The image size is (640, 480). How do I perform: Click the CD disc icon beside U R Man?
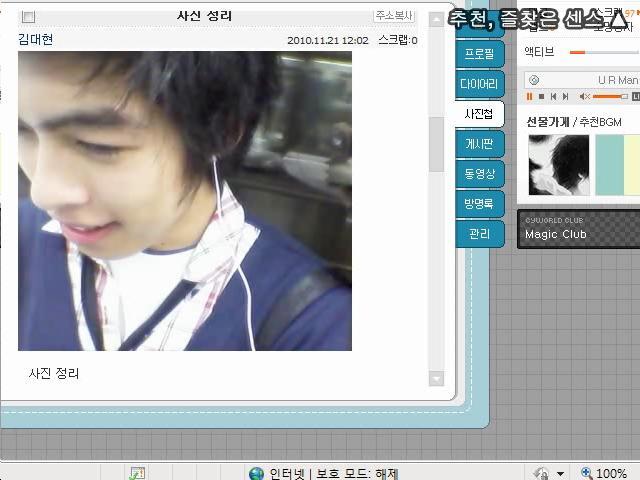(x=533, y=80)
